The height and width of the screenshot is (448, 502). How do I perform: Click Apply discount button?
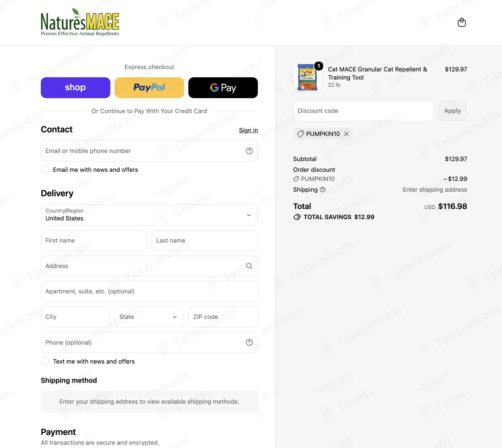(452, 111)
